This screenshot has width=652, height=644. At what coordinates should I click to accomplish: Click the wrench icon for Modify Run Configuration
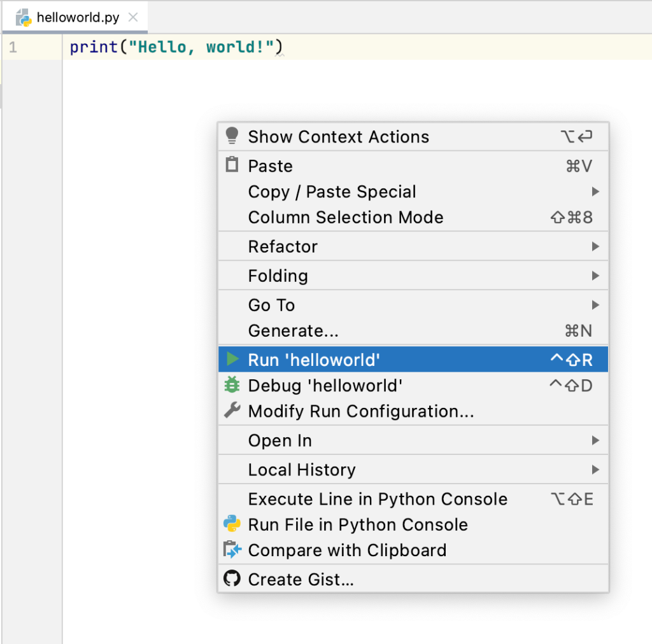[x=232, y=410]
